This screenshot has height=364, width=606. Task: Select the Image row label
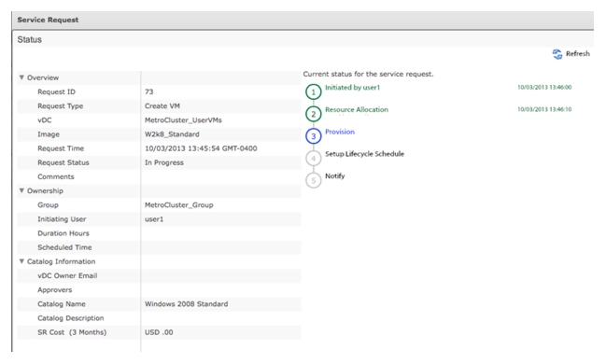pyautogui.click(x=49, y=134)
